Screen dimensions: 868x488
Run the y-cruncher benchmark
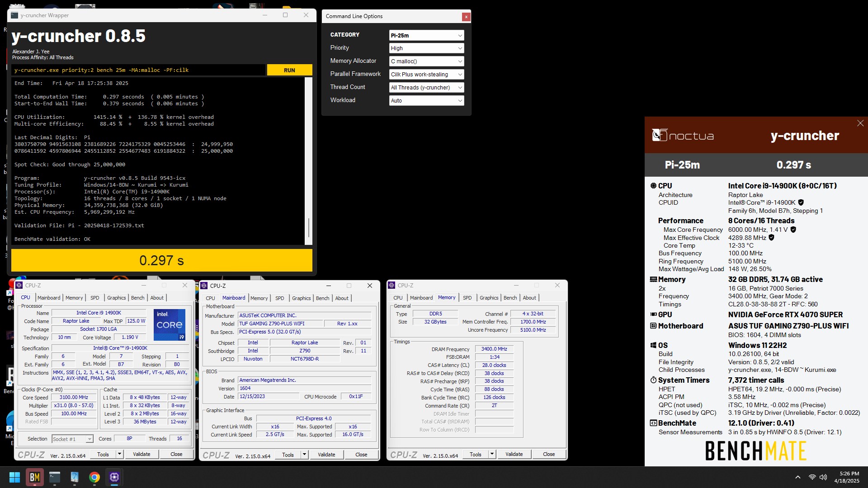[x=289, y=70]
